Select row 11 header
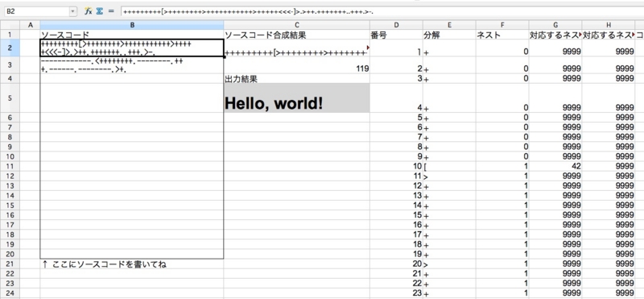 tap(10, 166)
